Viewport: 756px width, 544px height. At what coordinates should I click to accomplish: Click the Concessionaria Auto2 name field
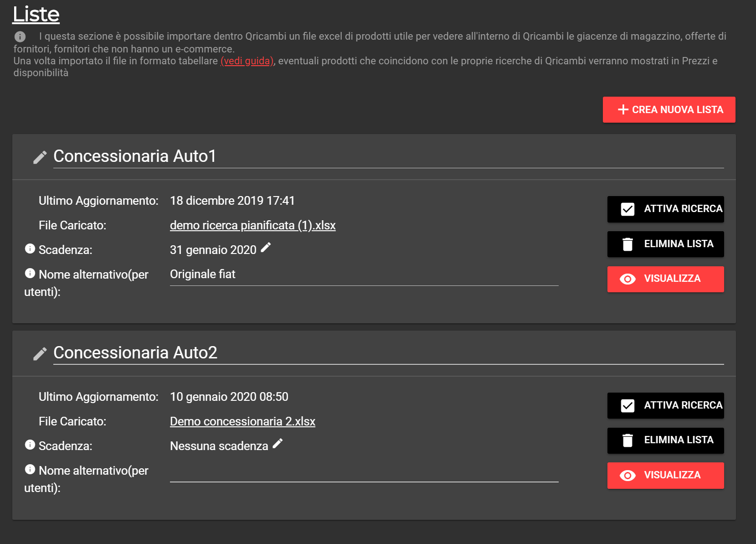click(388, 353)
